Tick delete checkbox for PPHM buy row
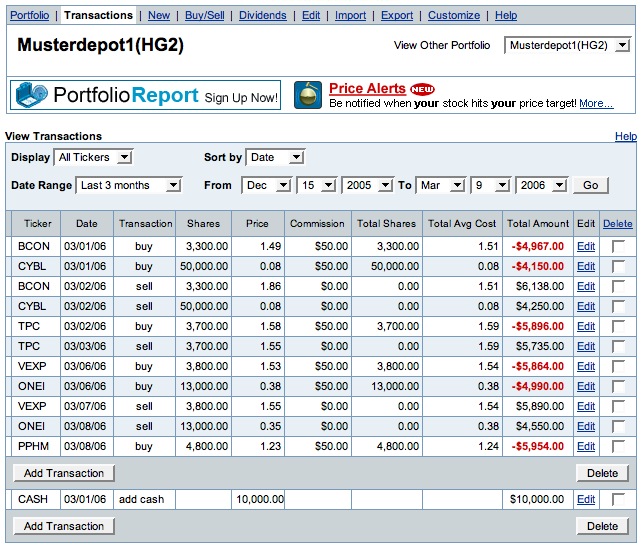The image size is (642, 548). 618,446
